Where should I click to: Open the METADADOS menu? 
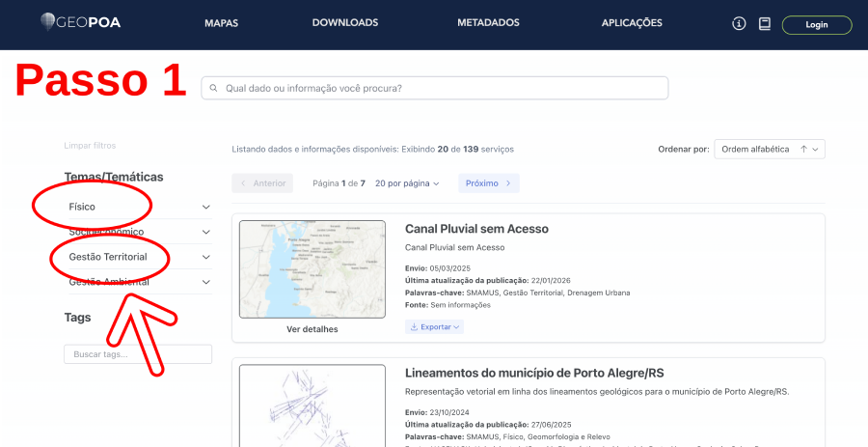[x=488, y=23]
